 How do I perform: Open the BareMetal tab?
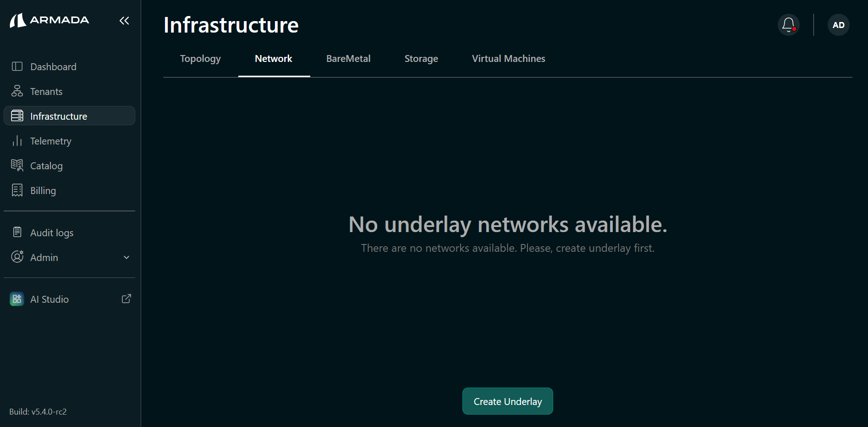pos(348,59)
